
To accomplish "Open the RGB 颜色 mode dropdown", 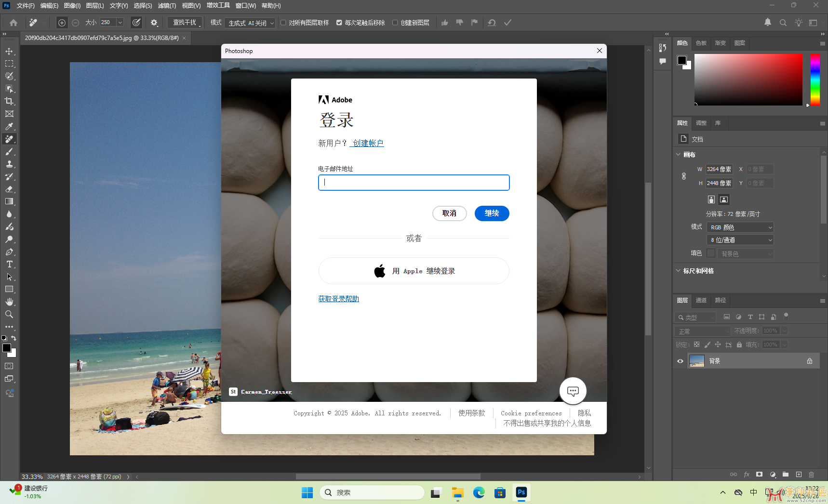I will click(x=740, y=227).
